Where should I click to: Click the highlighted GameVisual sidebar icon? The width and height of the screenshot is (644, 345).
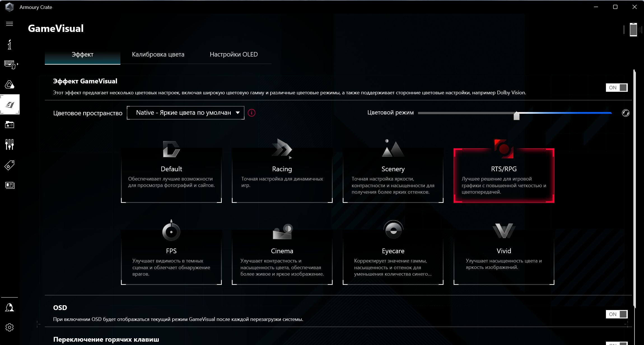coord(10,104)
